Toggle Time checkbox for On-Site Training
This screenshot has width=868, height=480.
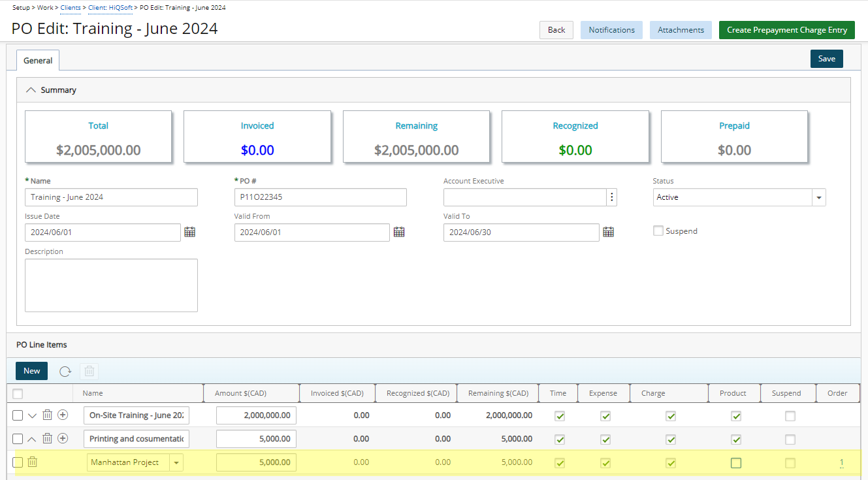(x=560, y=416)
